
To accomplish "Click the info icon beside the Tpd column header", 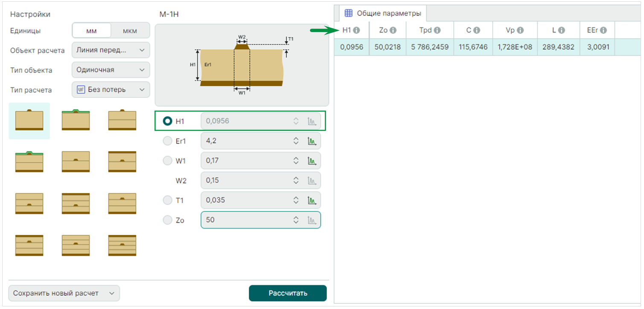I will pos(437,30).
